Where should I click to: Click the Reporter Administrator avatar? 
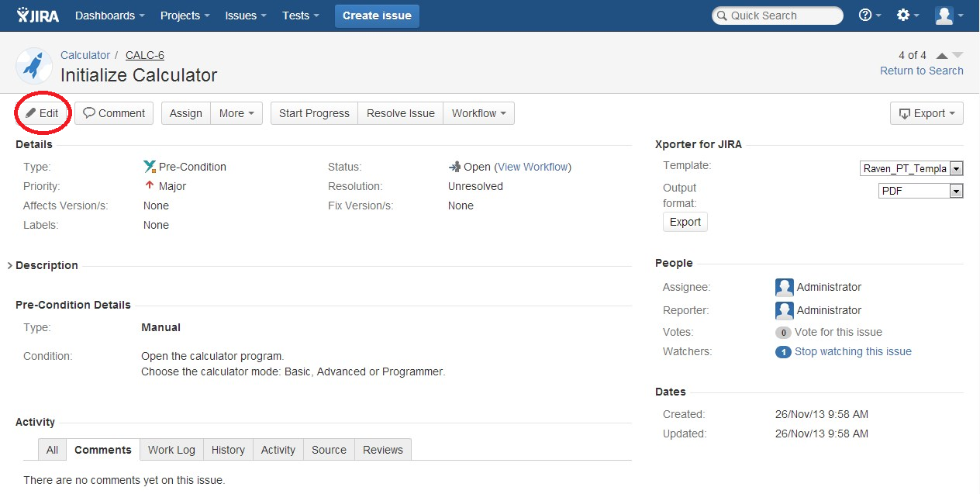click(785, 310)
